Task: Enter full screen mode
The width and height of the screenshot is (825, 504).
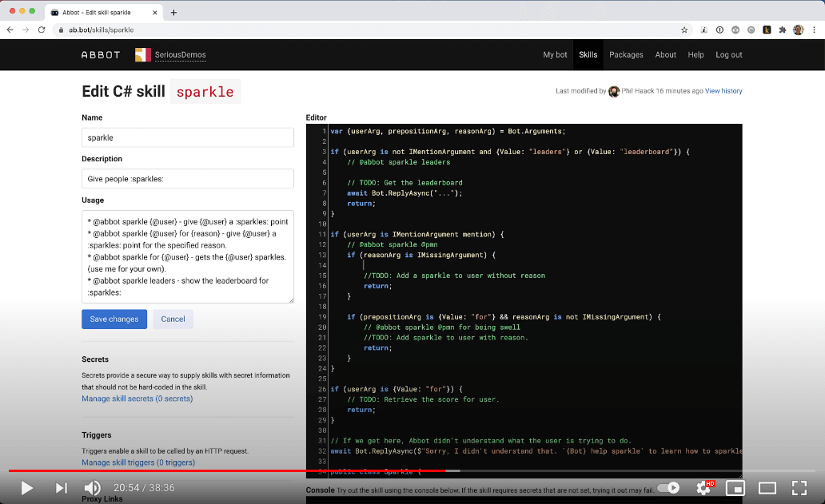Action: pos(799,487)
